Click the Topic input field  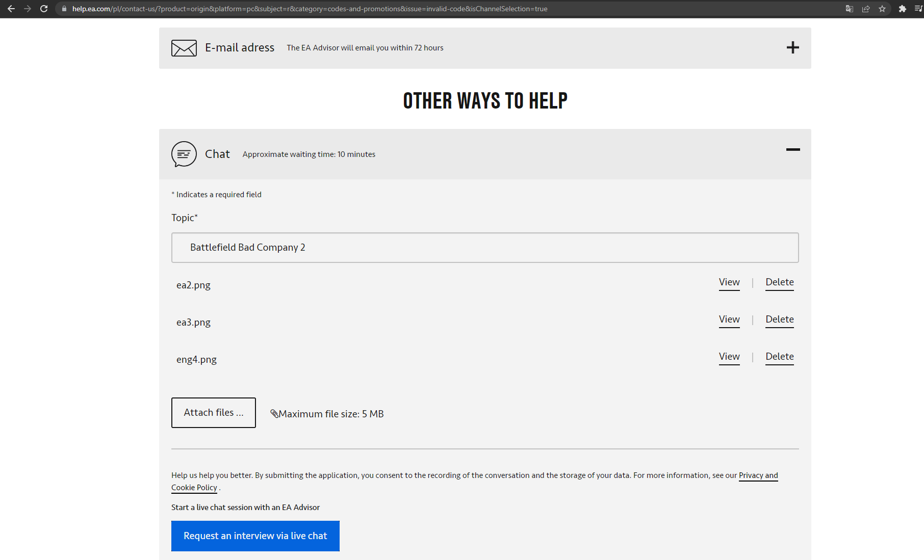[x=485, y=248]
